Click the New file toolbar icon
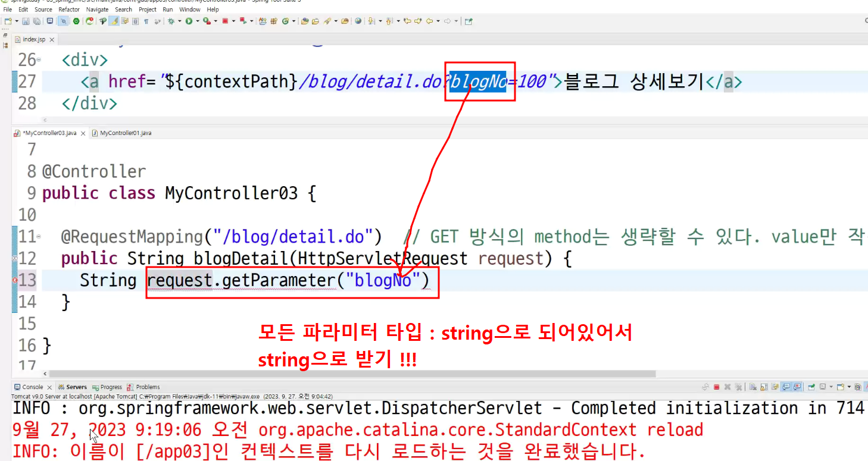The image size is (868, 461). [8, 21]
